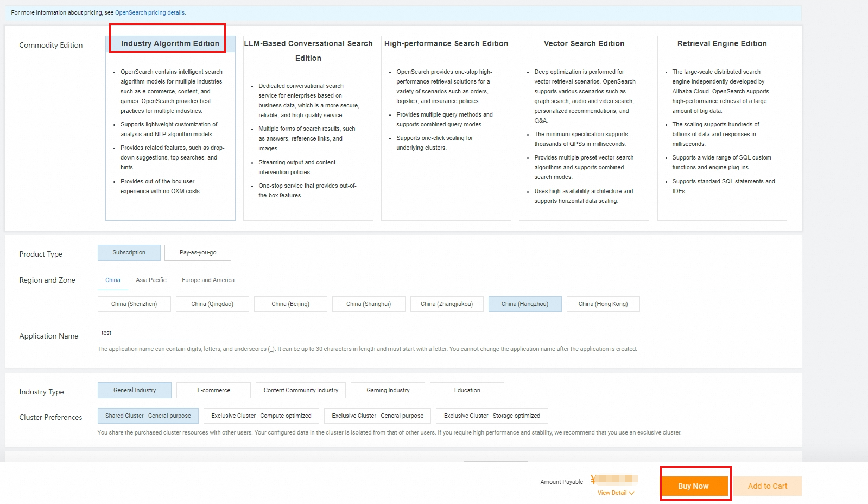Switch to Europe and America tab

tap(208, 280)
